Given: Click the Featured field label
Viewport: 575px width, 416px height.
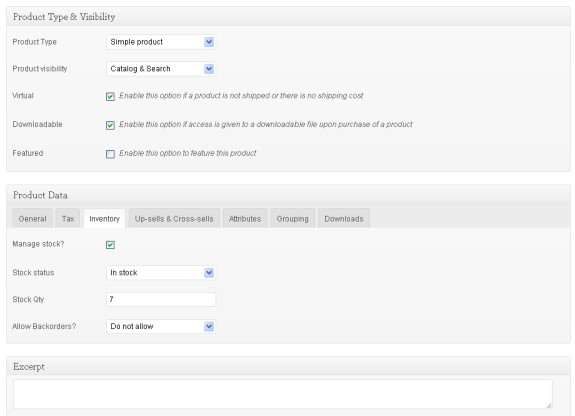Looking at the screenshot, I should point(28,153).
